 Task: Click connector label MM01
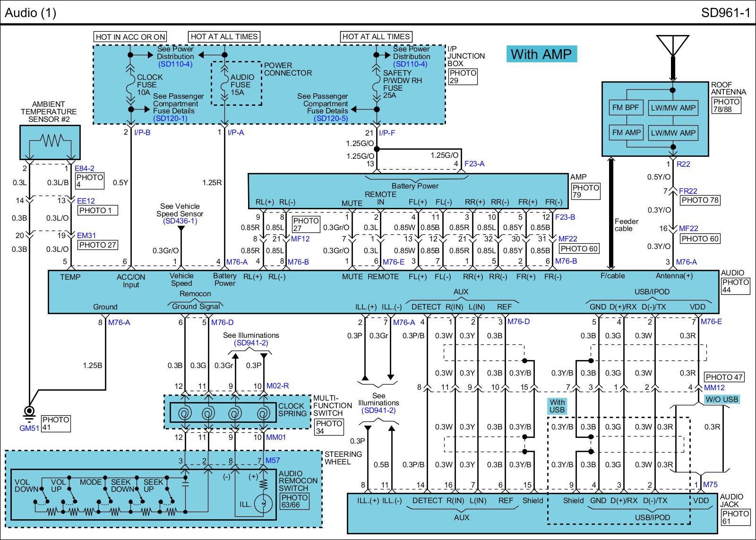coord(276,437)
